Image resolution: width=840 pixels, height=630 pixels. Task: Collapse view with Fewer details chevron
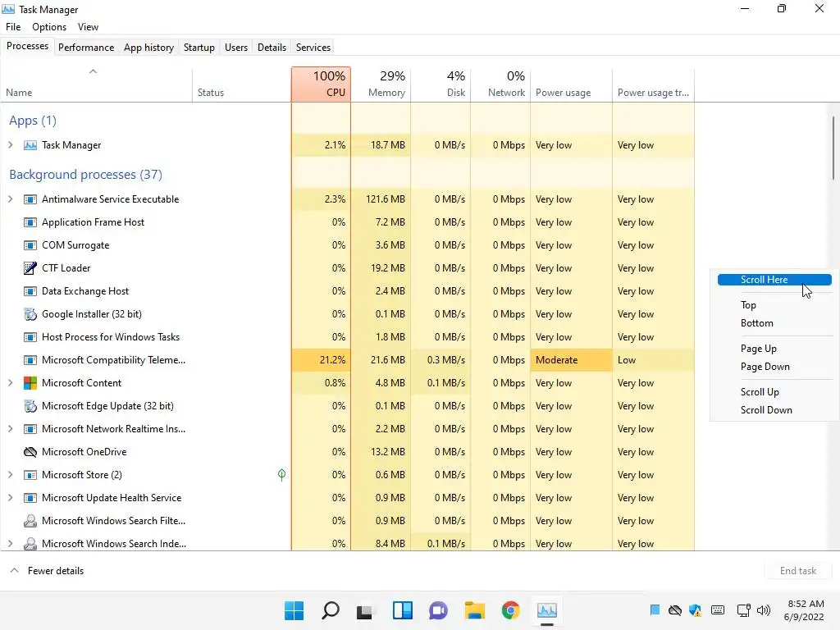(15, 571)
